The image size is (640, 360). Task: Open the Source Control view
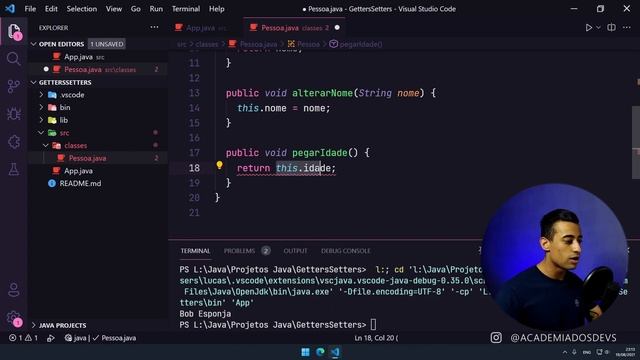(13, 86)
